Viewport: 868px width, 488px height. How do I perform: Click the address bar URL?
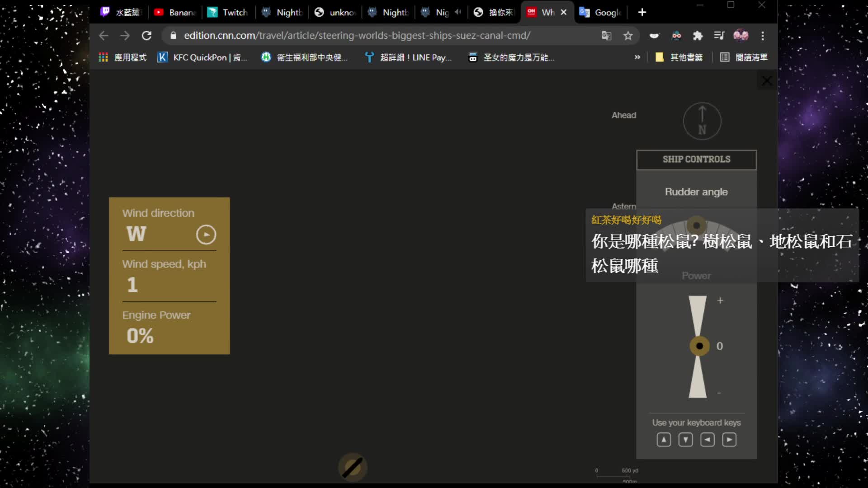[357, 36]
